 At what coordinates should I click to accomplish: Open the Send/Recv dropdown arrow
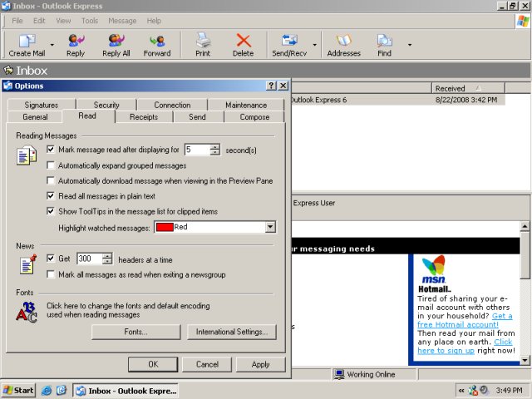(314, 44)
